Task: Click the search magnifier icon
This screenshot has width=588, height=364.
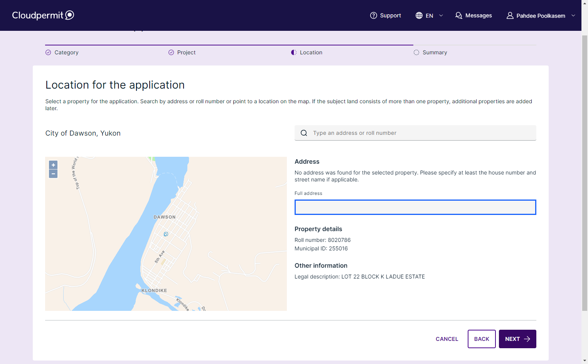Action: (x=304, y=133)
